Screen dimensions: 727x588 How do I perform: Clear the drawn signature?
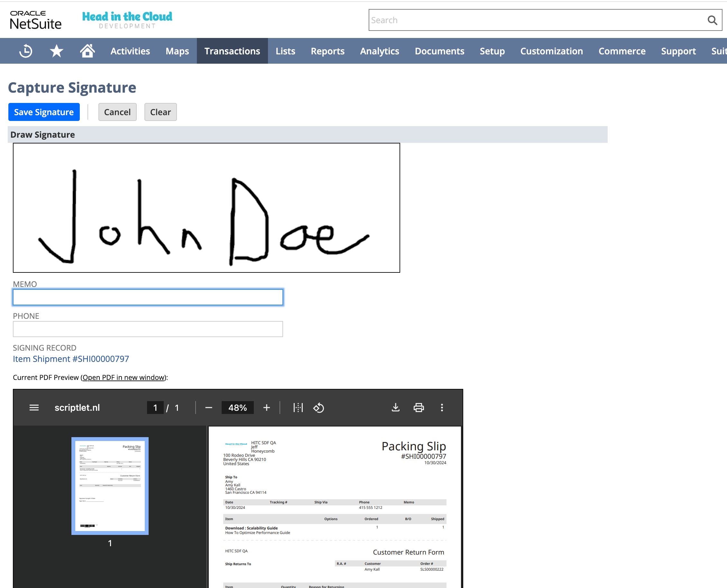click(160, 112)
